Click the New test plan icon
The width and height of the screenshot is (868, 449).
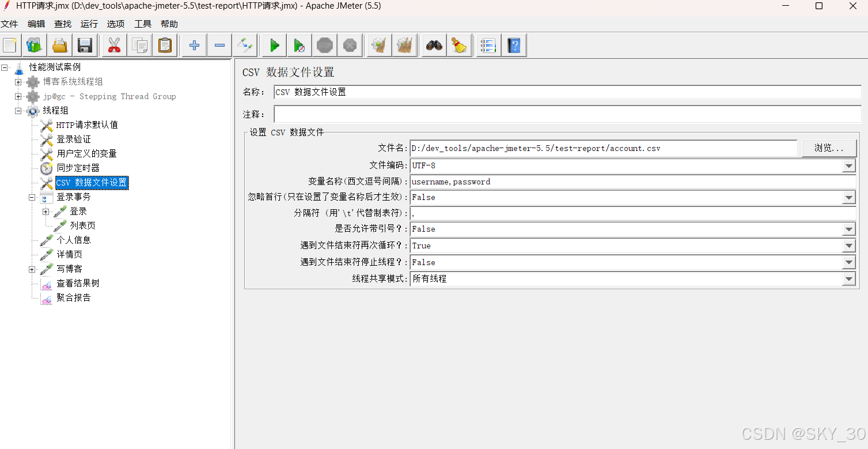pos(10,45)
